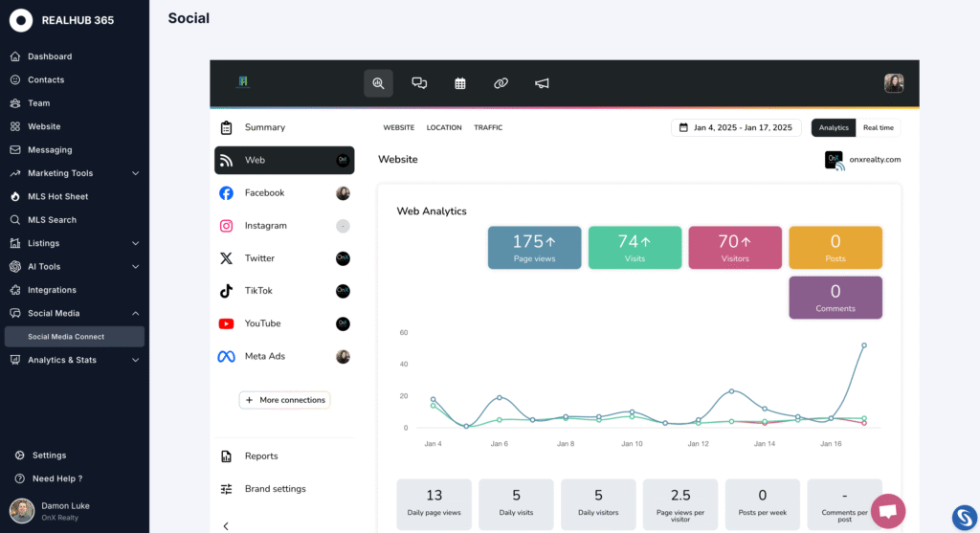This screenshot has height=533, width=980.
Task: Toggle the Visitors metric card
Action: coord(735,248)
